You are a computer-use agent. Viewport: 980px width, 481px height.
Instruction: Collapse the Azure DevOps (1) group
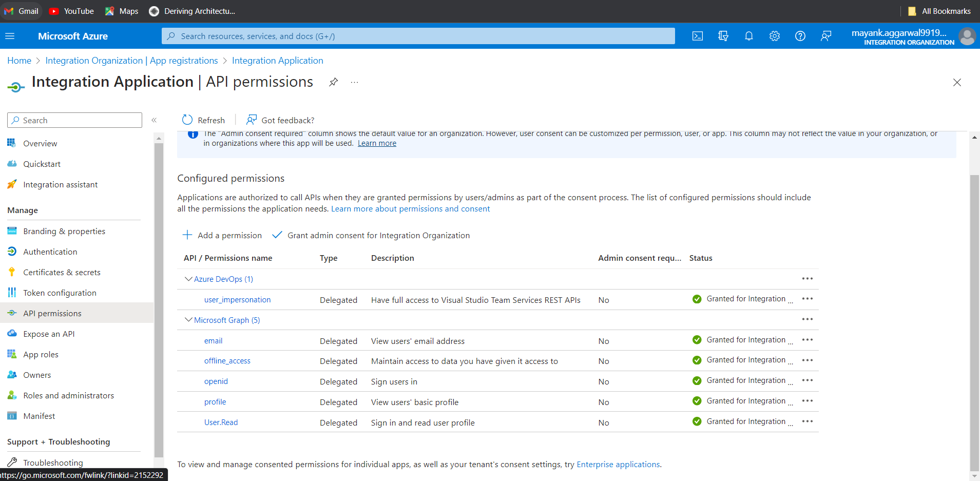click(x=188, y=279)
